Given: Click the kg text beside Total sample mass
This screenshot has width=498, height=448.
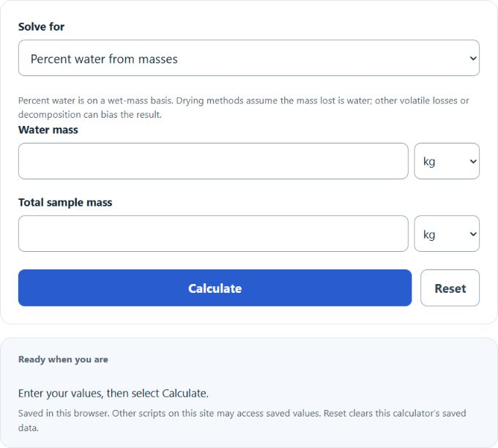Looking at the screenshot, I should click(x=429, y=235).
